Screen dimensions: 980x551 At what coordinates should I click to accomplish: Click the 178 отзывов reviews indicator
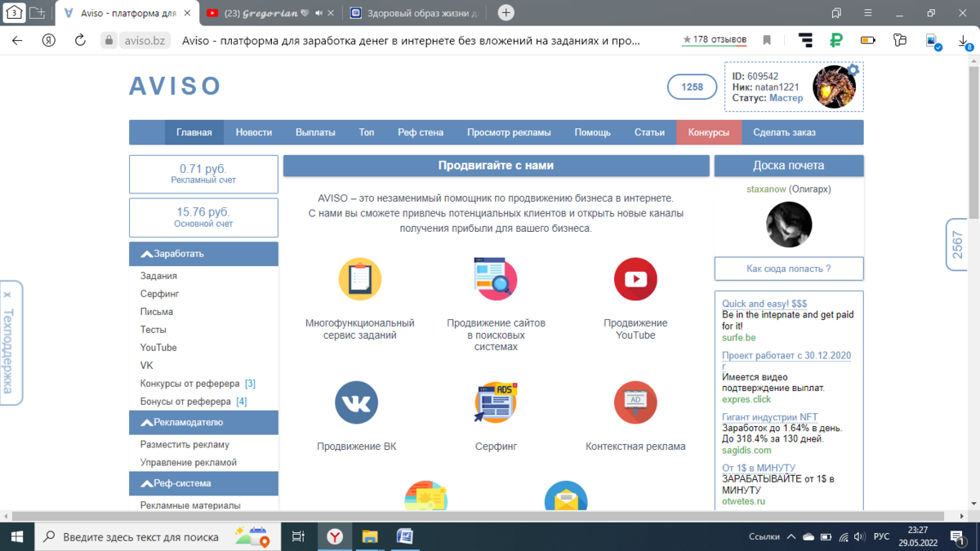[715, 39]
